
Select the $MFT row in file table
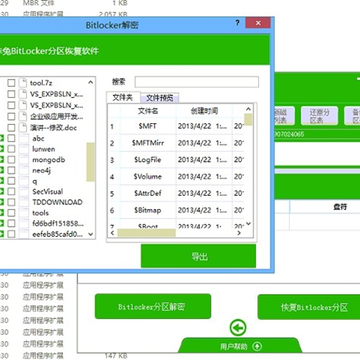coord(177,126)
